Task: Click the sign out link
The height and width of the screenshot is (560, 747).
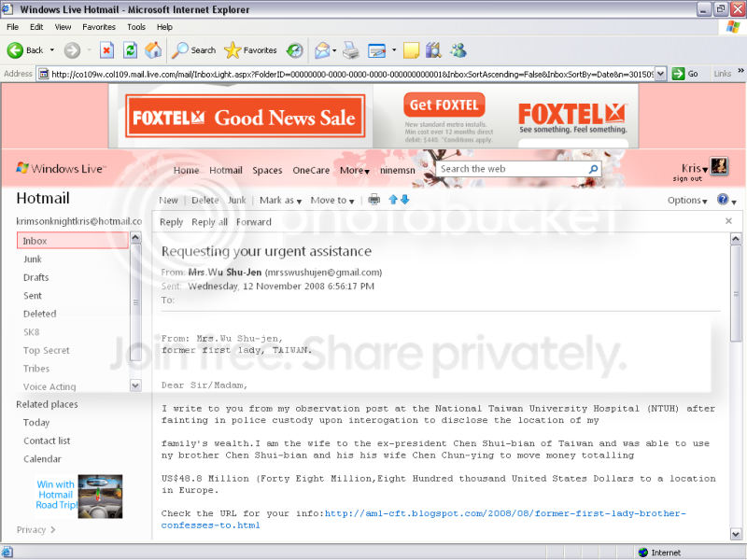Action: point(687,179)
